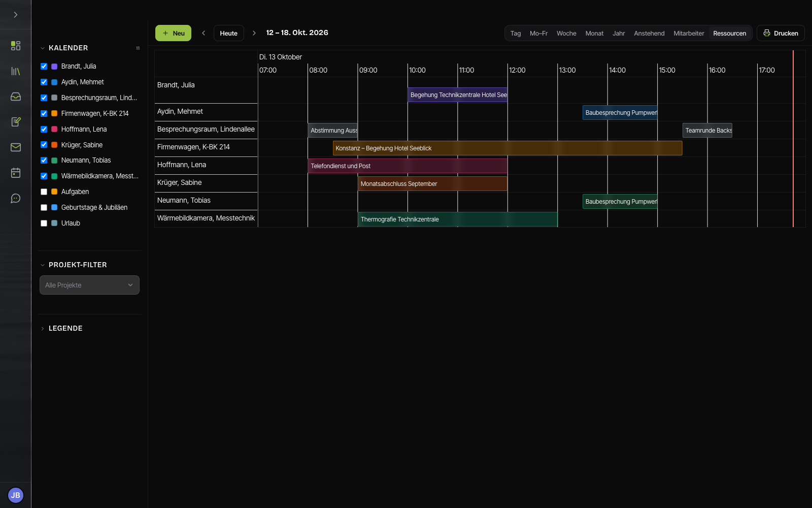
Task: Go to the previous week arrow
Action: 204,33
